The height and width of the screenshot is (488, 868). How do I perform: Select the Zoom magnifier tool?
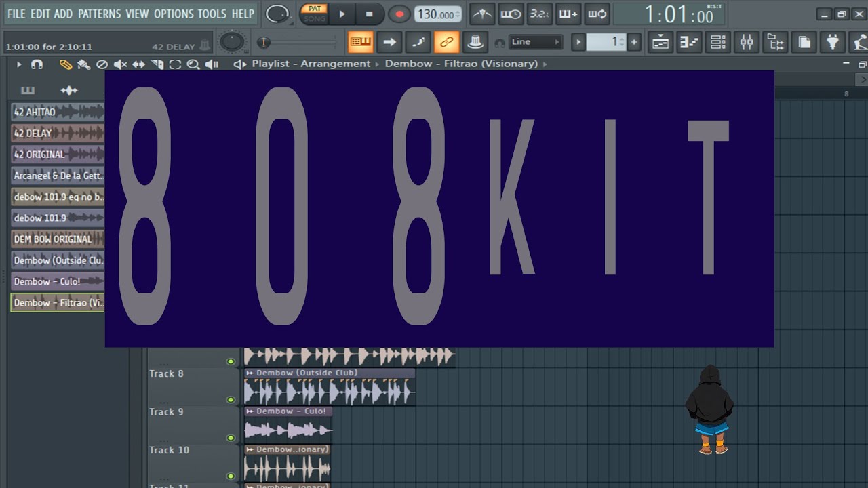pos(193,64)
